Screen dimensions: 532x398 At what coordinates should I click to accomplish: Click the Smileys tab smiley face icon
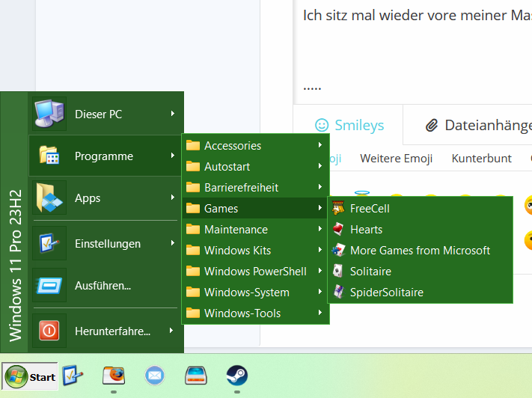coord(322,125)
